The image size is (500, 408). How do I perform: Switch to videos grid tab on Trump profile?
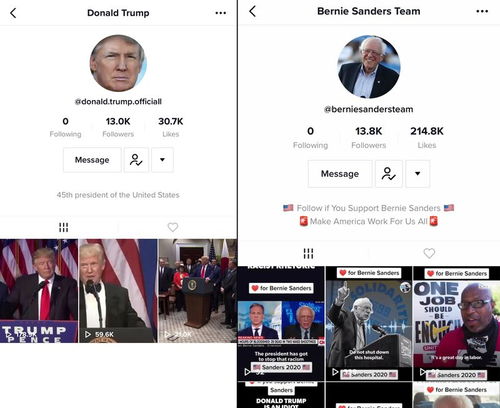point(64,227)
